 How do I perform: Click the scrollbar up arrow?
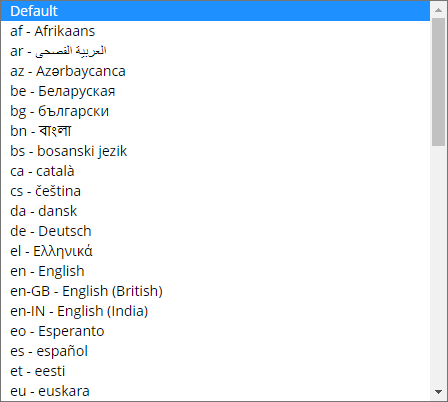pyautogui.click(x=438, y=10)
